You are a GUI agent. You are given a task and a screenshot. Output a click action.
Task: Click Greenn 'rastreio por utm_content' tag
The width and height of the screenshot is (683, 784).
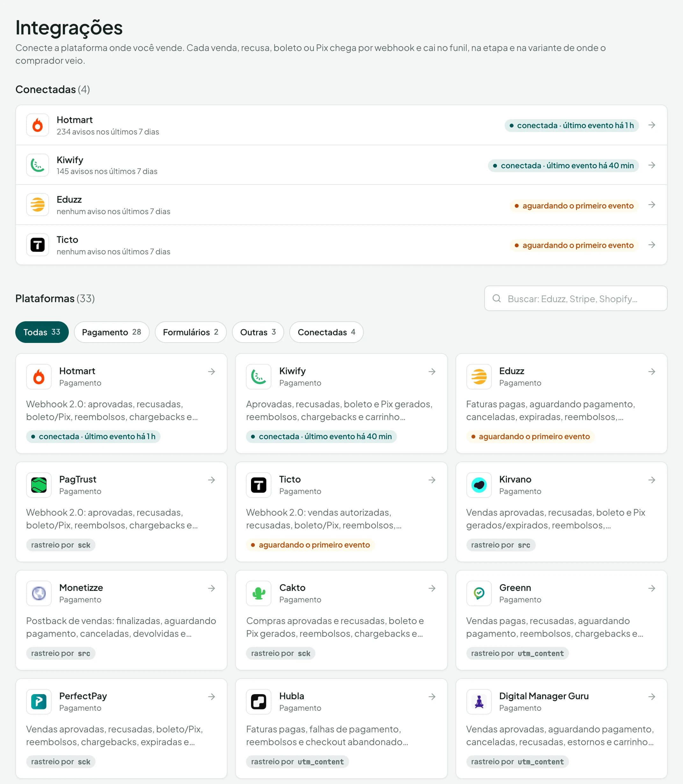coord(517,653)
